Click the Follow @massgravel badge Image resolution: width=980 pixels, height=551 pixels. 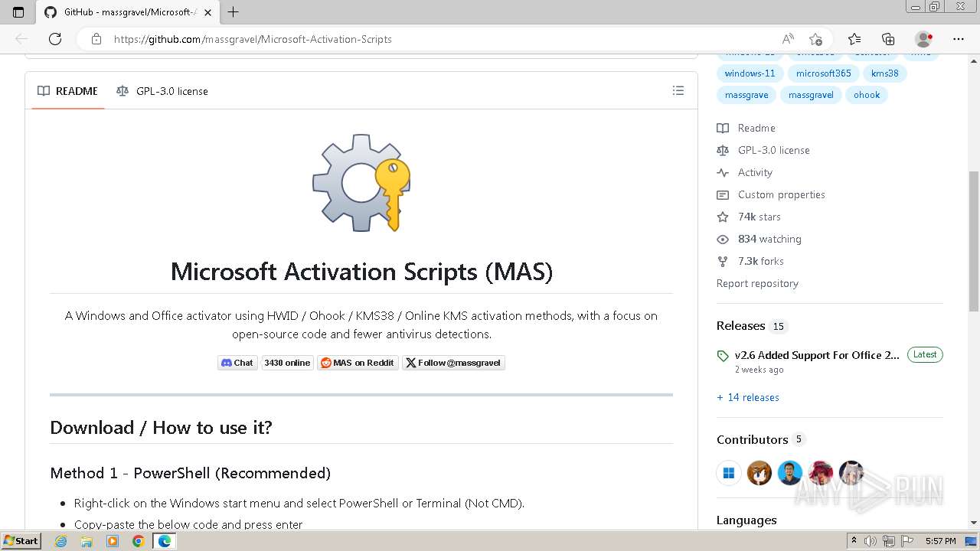pos(453,363)
